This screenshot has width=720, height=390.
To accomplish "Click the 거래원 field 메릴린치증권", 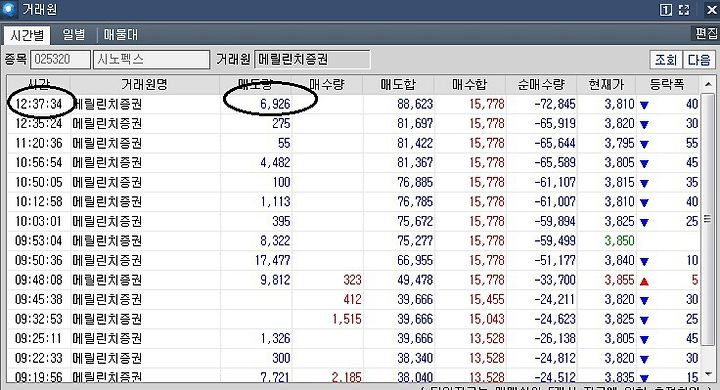I will [312, 60].
